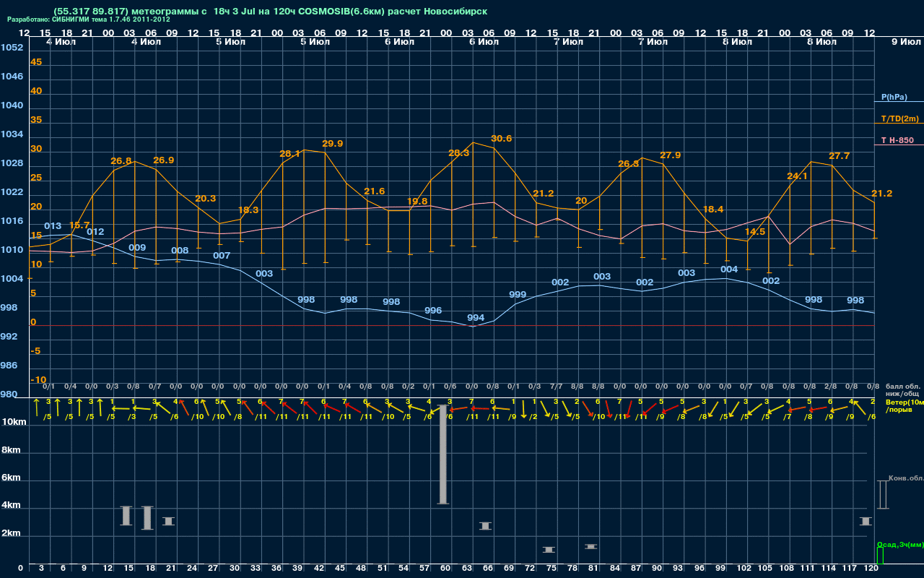The height and width of the screenshot is (578, 924).
Task: Click the 45 temperature axis value
Action: 36,61
